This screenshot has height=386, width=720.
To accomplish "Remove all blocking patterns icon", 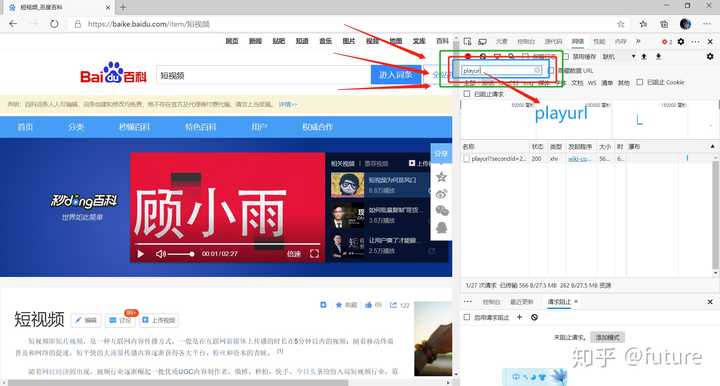I will point(534,317).
